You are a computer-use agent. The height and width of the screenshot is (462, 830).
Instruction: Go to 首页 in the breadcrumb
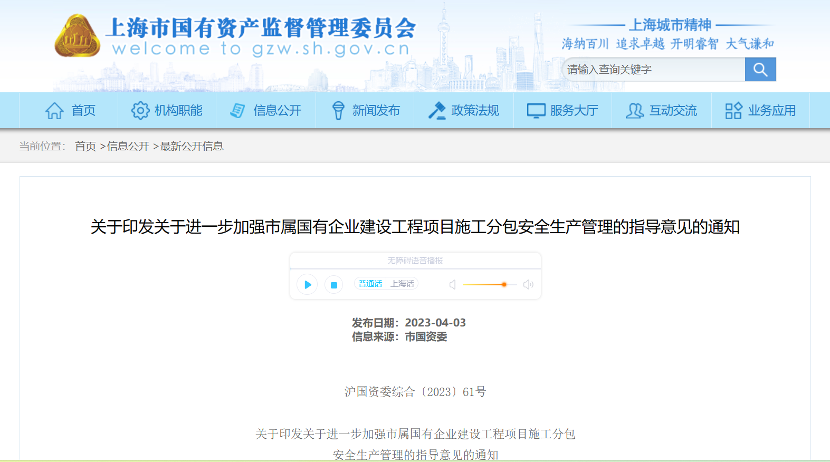85,146
